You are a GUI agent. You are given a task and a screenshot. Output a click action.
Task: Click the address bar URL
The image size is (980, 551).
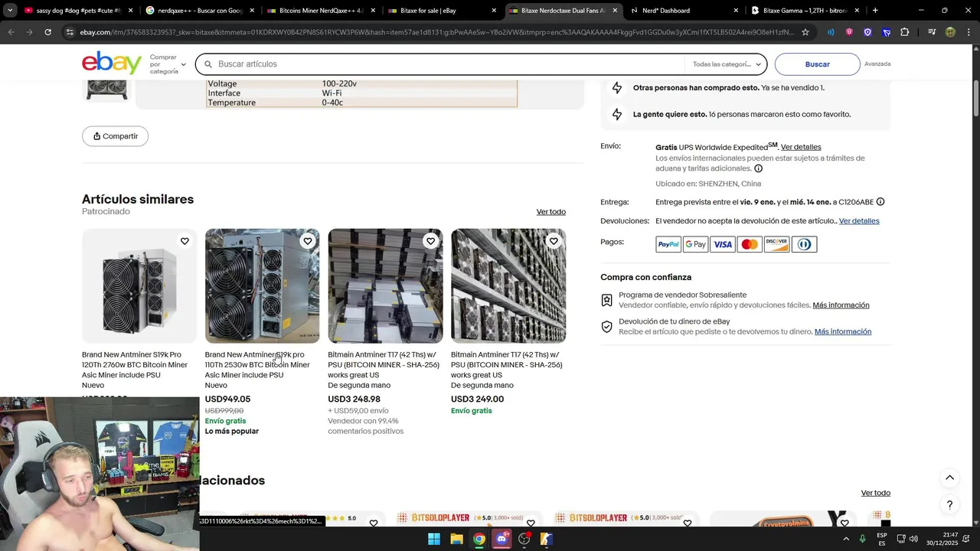click(436, 32)
